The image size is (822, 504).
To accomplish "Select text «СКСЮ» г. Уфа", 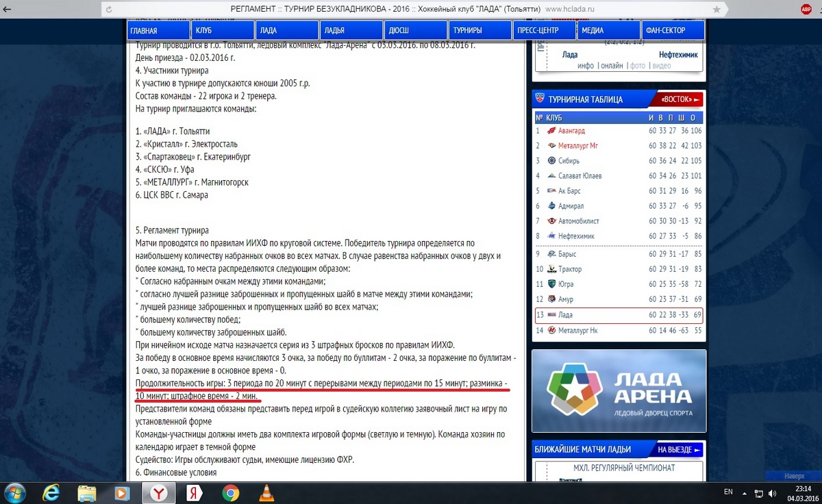I will tap(169, 169).
